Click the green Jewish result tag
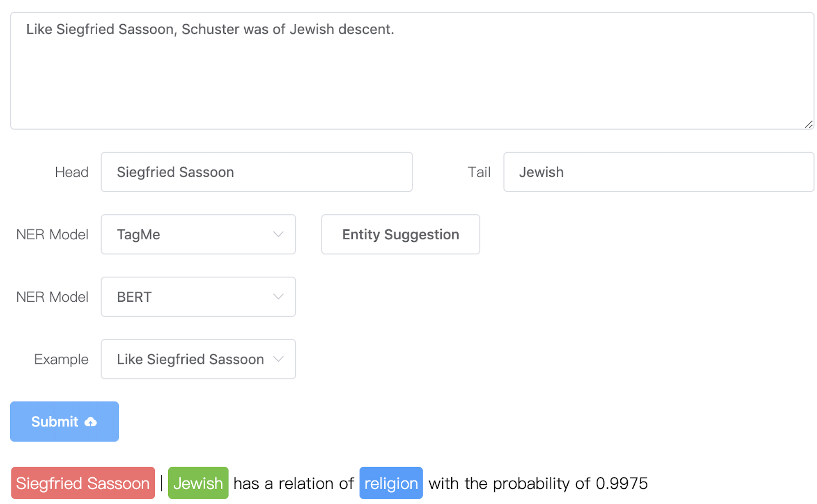This screenshot has height=504, width=817. (198, 483)
